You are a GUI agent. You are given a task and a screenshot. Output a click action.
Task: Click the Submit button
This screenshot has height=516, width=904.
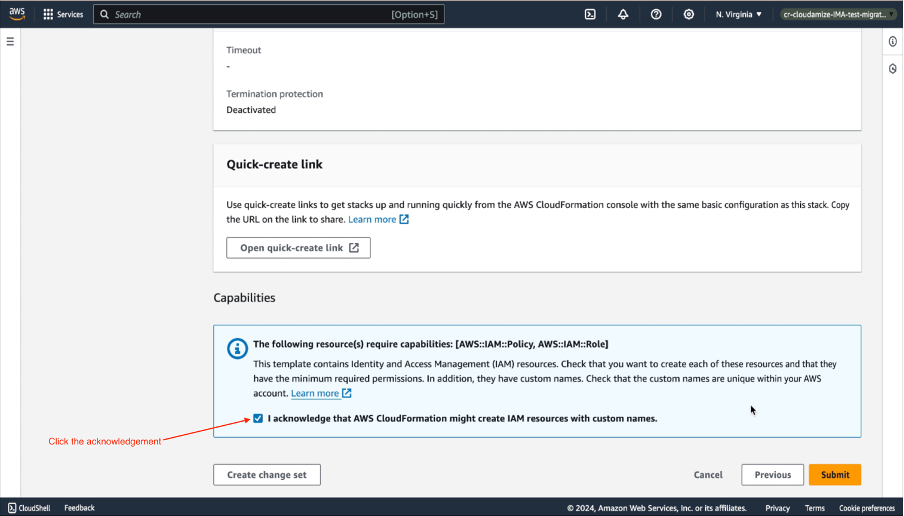(834, 475)
